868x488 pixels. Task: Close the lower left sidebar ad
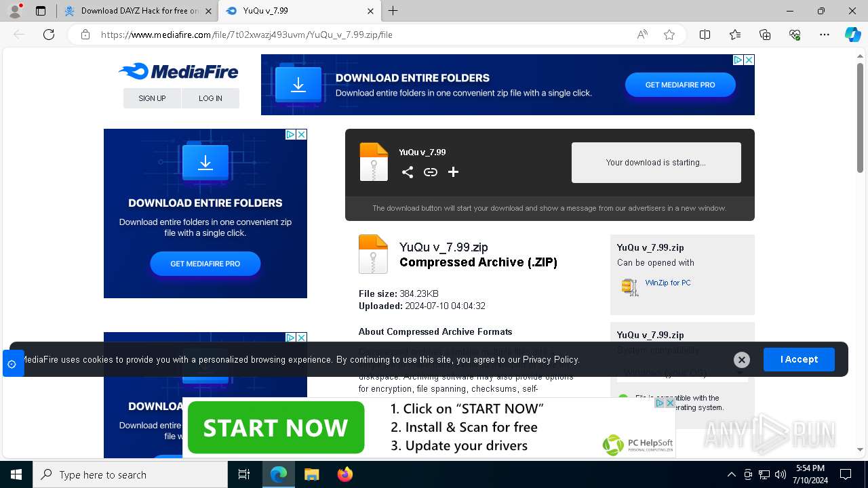(x=301, y=338)
